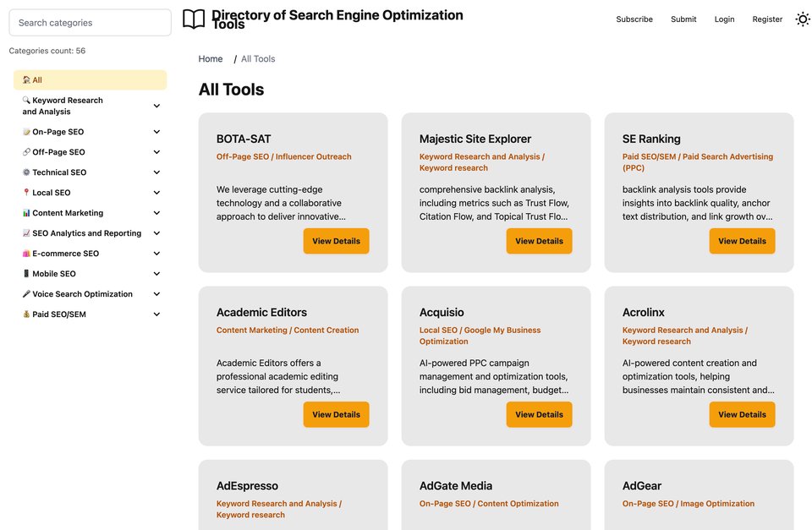
Task: Select the All category in the sidebar
Action: pos(91,79)
